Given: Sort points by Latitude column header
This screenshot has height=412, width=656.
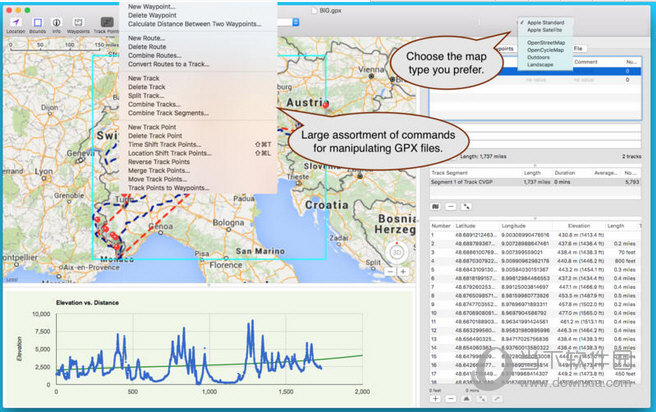Looking at the screenshot, I should 465,226.
